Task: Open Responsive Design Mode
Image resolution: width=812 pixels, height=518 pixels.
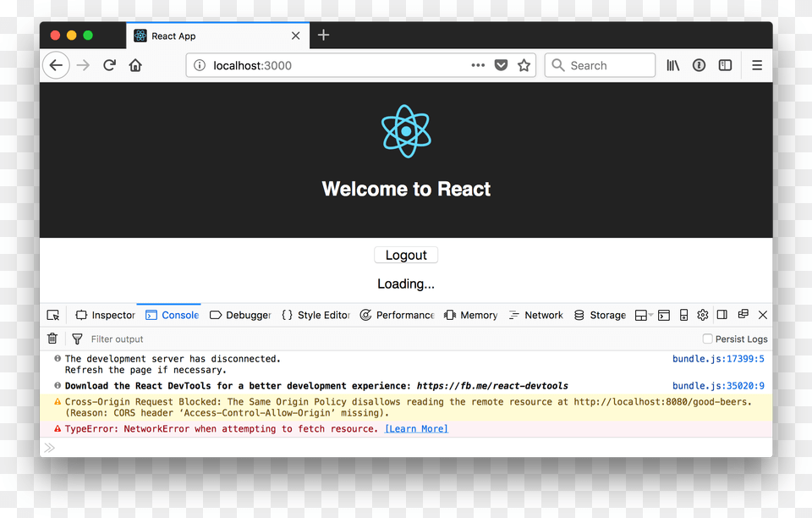Action: tap(683, 315)
